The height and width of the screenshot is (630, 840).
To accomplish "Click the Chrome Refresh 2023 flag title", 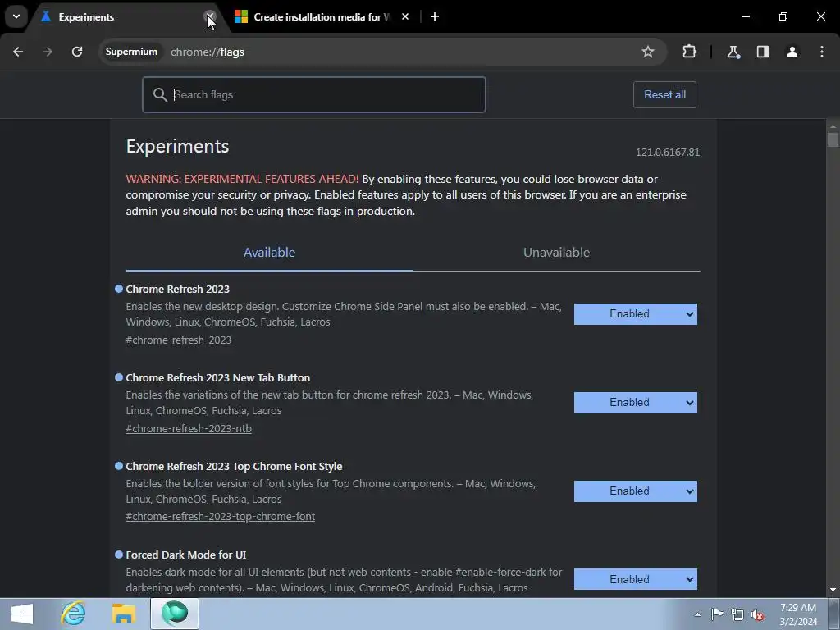I will (177, 290).
